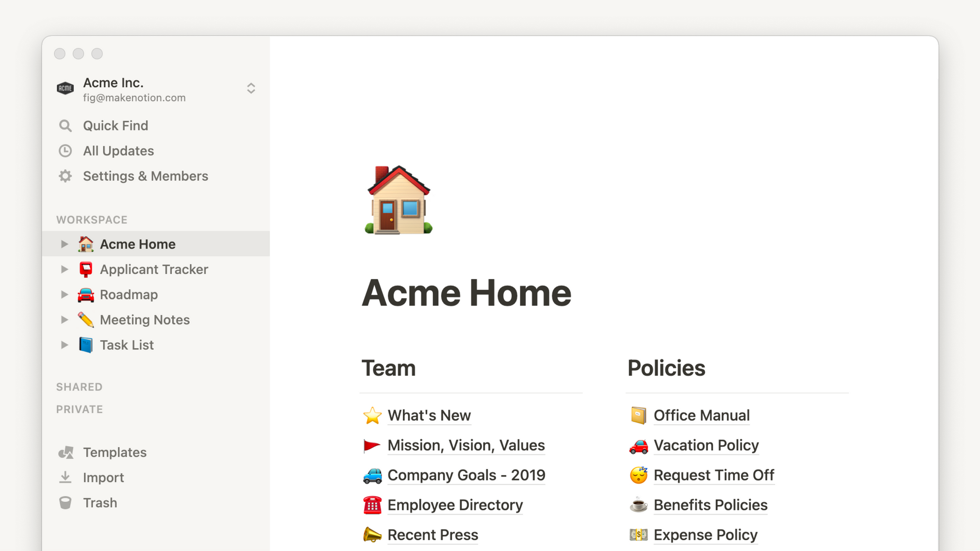Open the Company Goals - 2019 link
This screenshot has width=980, height=551.
coord(466,475)
